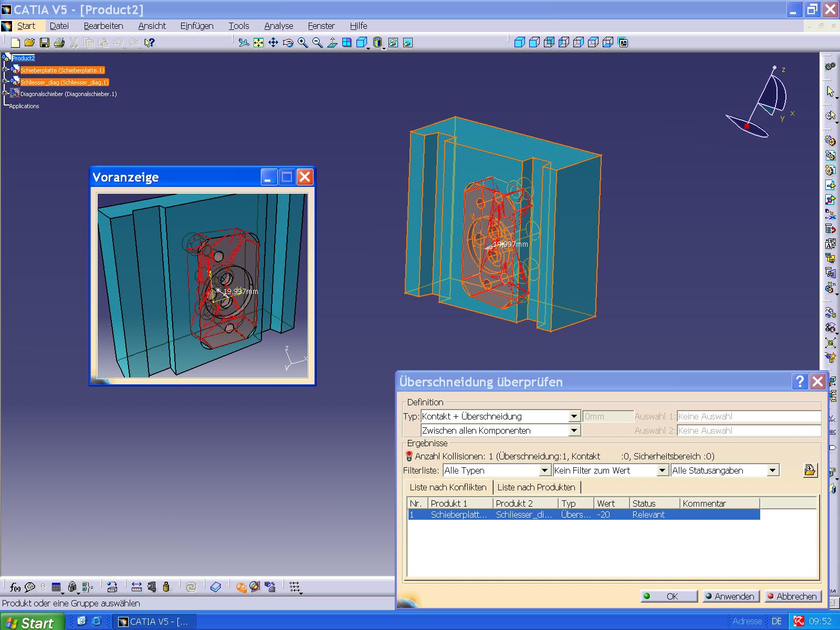Activate the Fly mode airplane icon
Screen dimensions: 840x630
click(x=244, y=43)
